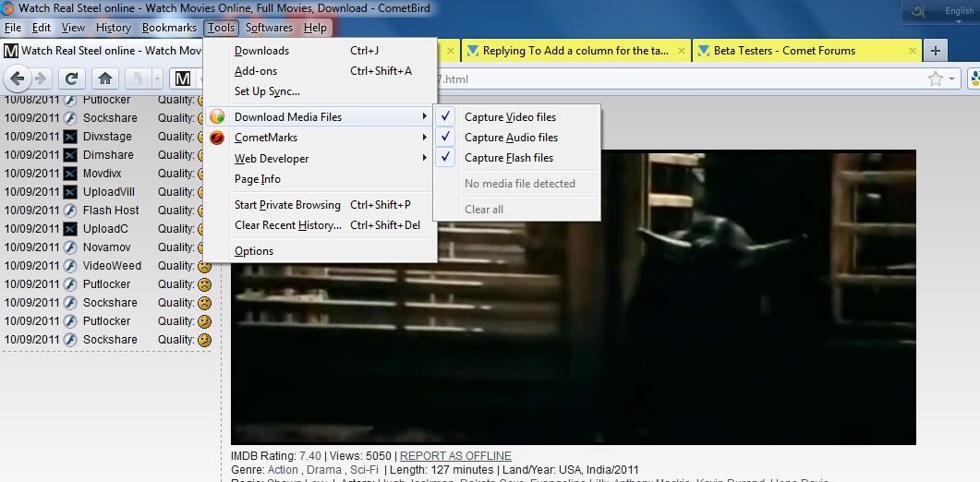
Task: Select Add-ons from the Tools menu
Action: pyautogui.click(x=320, y=71)
